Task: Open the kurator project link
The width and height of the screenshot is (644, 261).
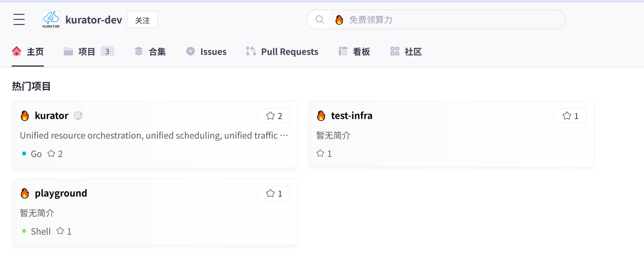Action: [x=52, y=115]
